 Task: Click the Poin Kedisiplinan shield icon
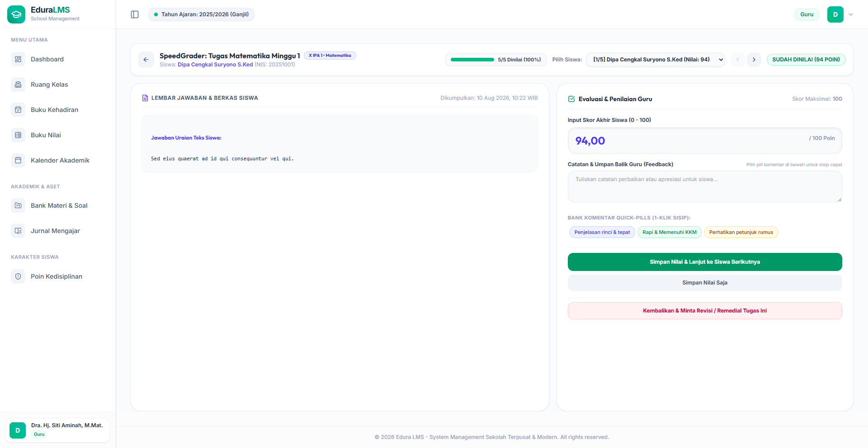[x=18, y=276]
